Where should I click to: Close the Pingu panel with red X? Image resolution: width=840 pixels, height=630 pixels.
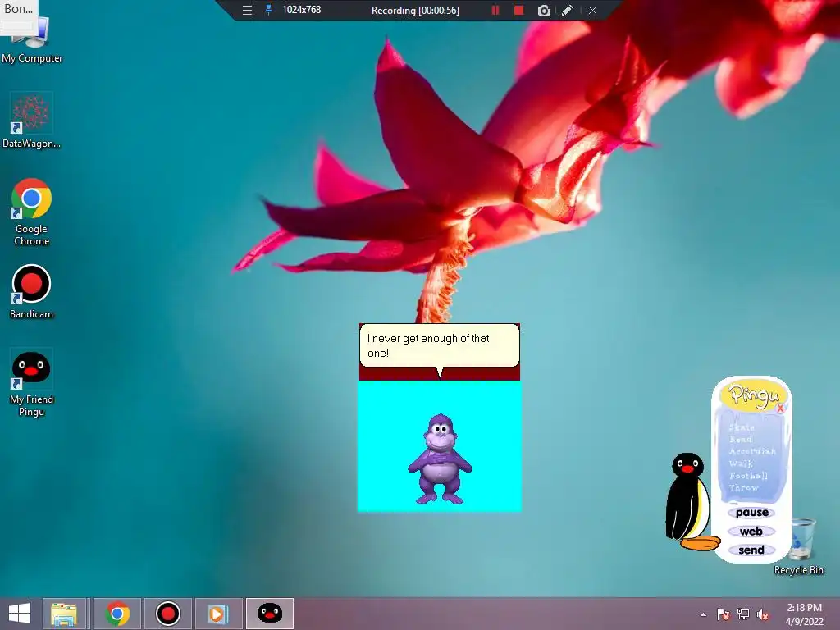(781, 409)
